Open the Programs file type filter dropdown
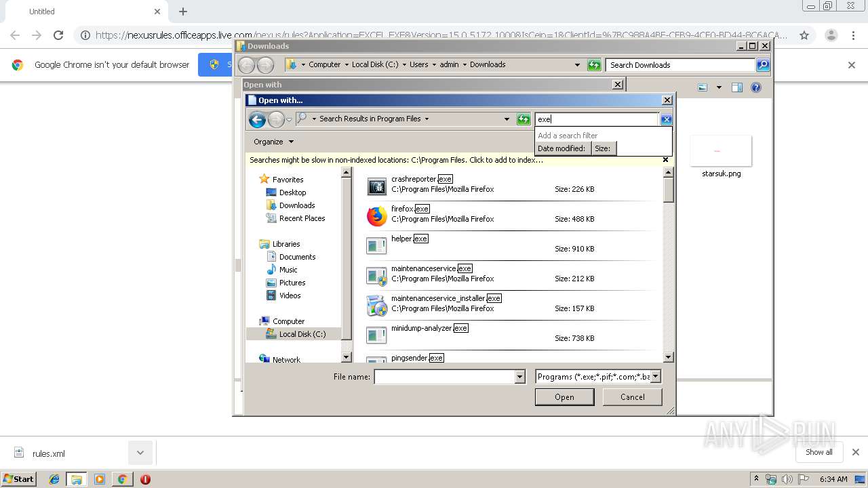 click(x=656, y=377)
